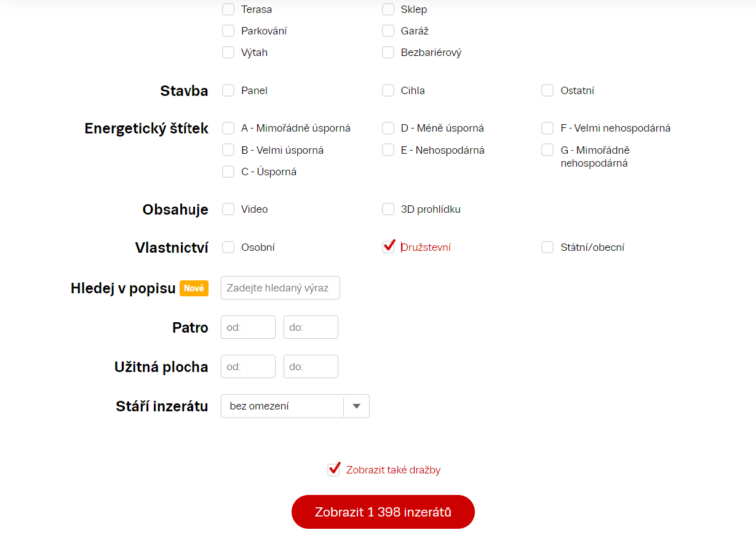This screenshot has height=538, width=756.
Task: Open the Stáří inzerátu dropdown arrow
Action: point(356,406)
